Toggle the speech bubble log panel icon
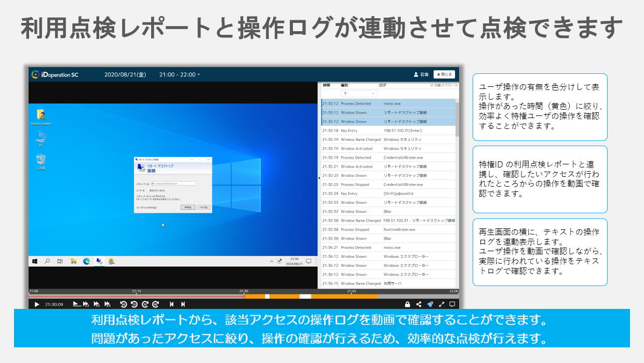The width and height of the screenshot is (644, 363). (452, 304)
